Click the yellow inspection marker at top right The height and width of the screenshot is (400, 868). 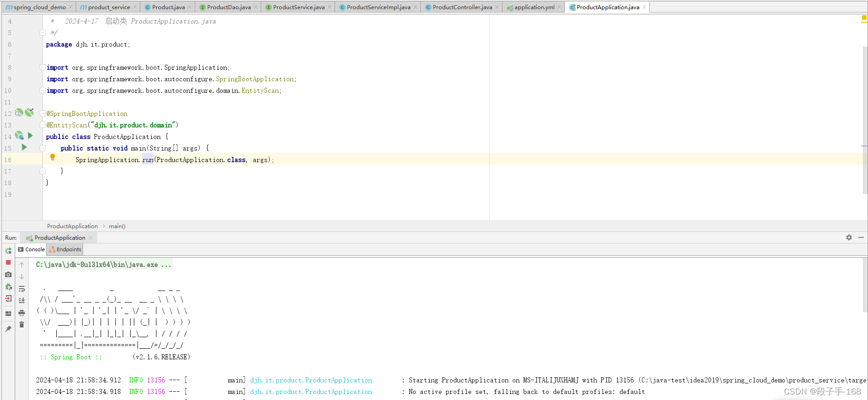[864, 18]
